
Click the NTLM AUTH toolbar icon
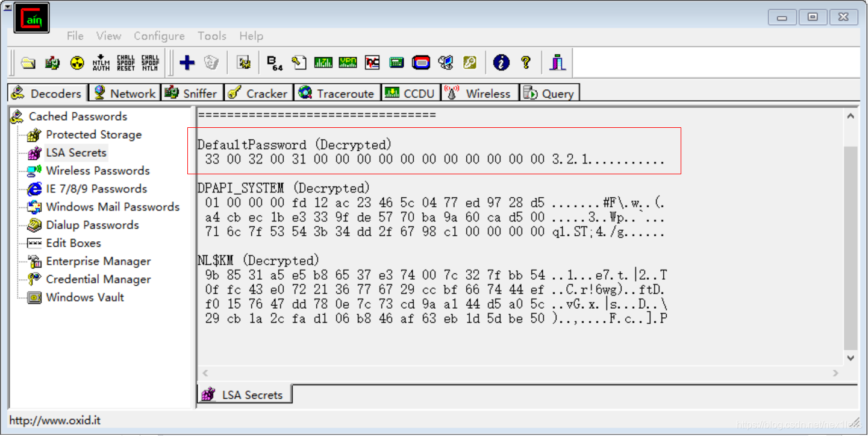point(101,62)
